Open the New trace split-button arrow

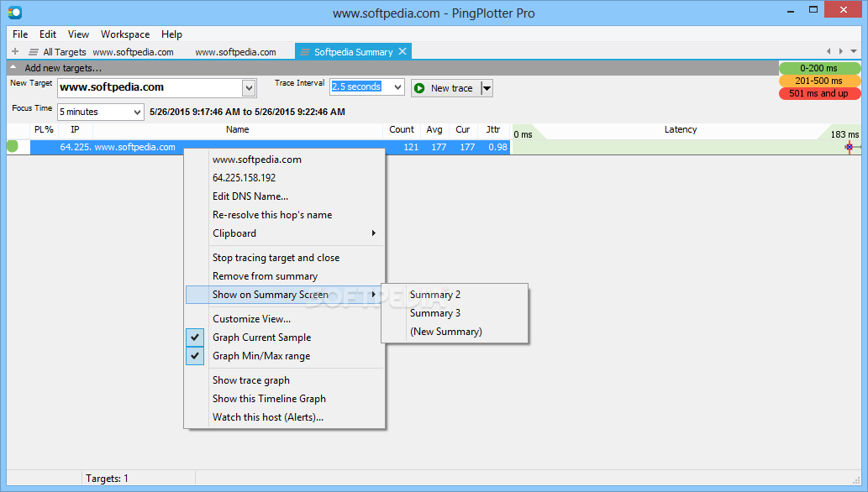(487, 88)
